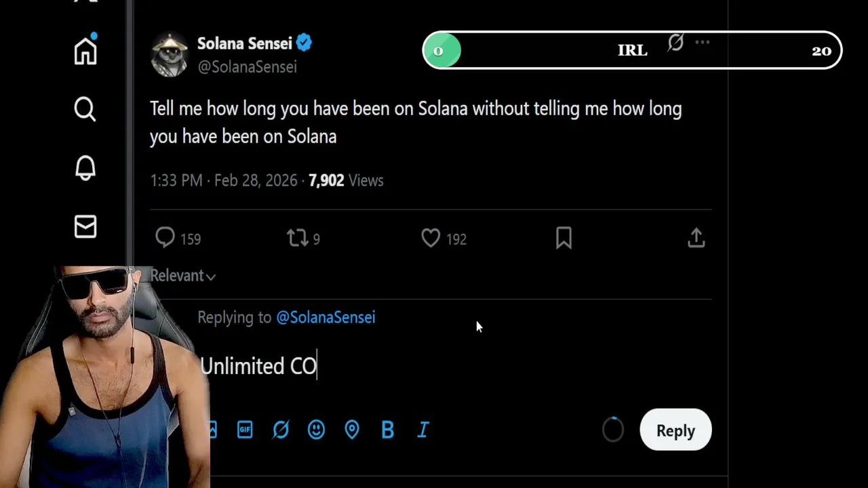The height and width of the screenshot is (488, 868).
Task: Like the tweet with heart icon
Action: click(x=431, y=238)
